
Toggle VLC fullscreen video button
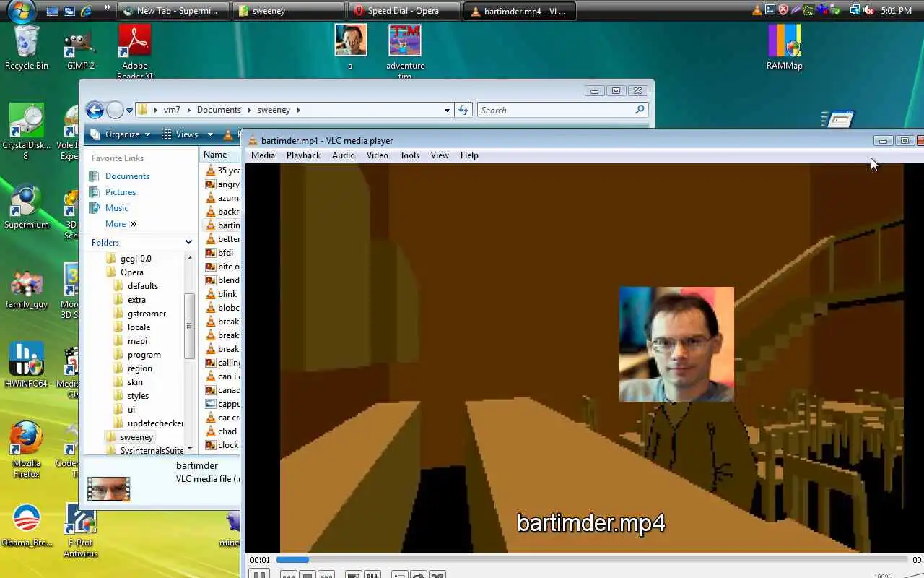[354, 576]
